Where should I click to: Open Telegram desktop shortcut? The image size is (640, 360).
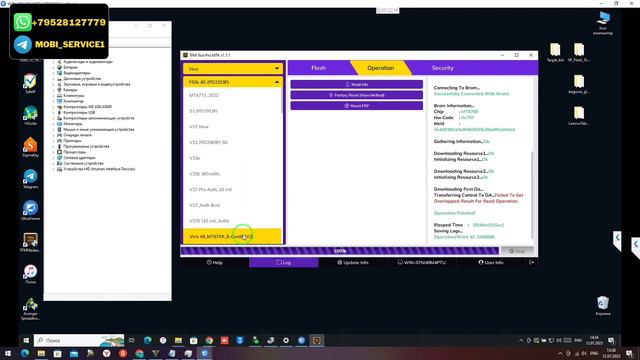pyautogui.click(x=30, y=179)
